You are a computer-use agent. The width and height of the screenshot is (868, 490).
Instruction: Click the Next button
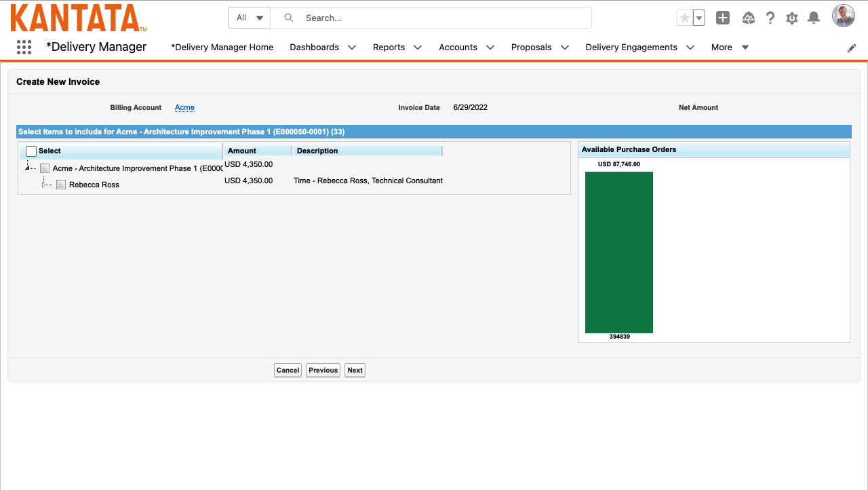pyautogui.click(x=355, y=370)
